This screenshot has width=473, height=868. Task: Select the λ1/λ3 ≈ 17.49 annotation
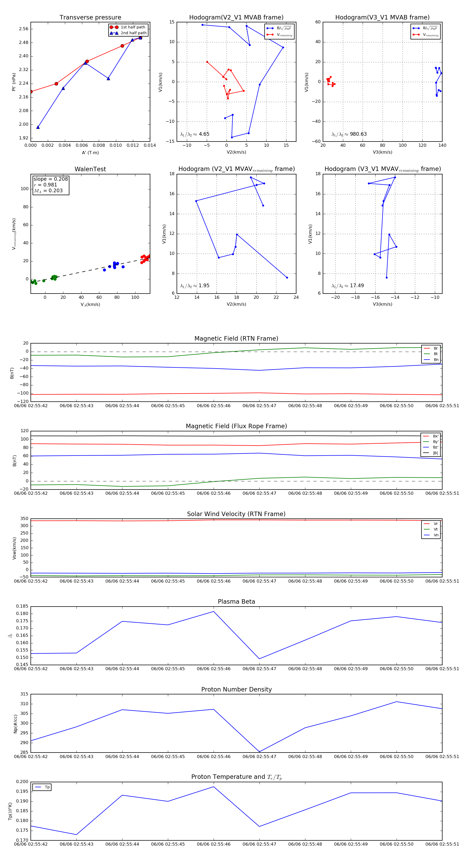(x=347, y=286)
